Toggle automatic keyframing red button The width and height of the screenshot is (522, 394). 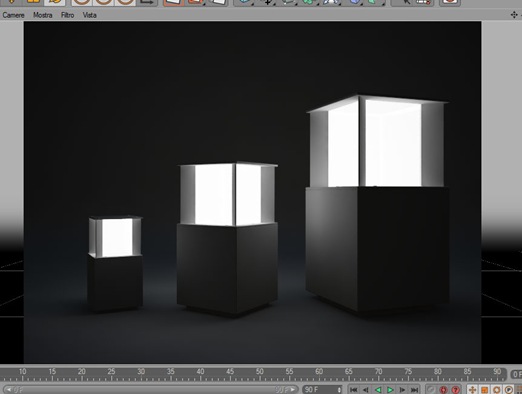click(x=443, y=389)
